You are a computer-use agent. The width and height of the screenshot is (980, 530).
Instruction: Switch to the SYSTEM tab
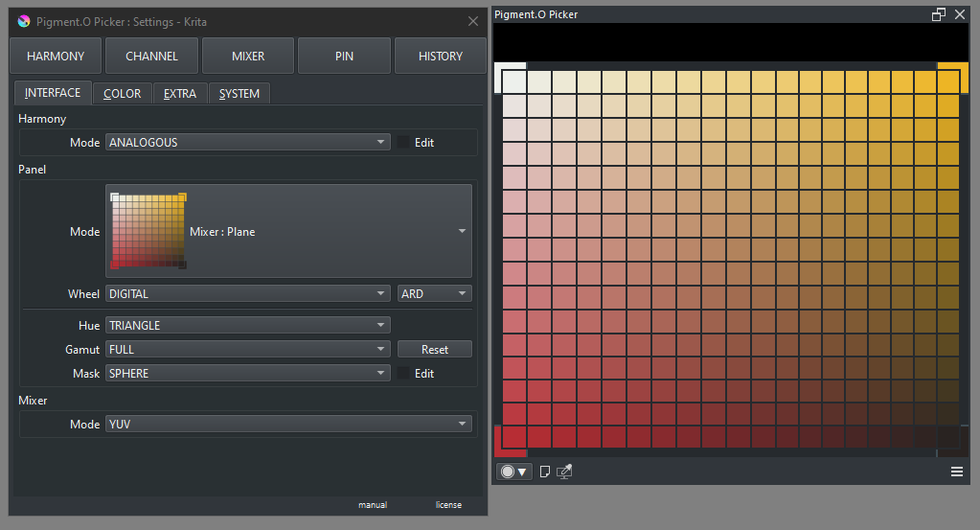239,94
